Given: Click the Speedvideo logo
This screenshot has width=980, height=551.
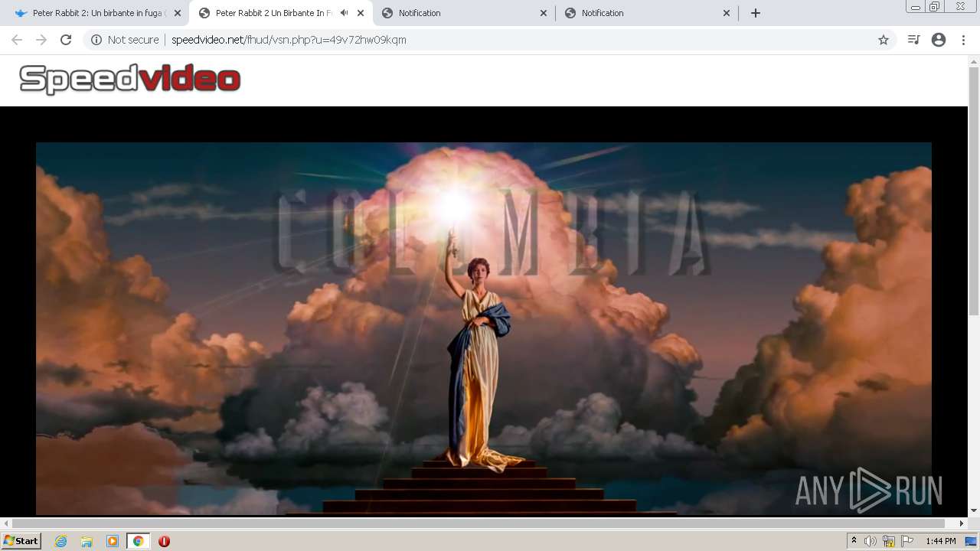Looking at the screenshot, I should click(130, 79).
